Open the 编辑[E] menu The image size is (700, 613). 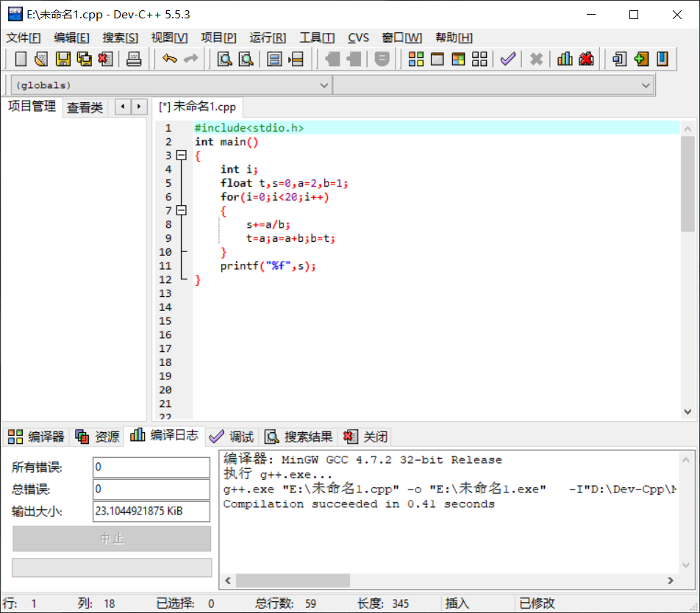(71, 38)
